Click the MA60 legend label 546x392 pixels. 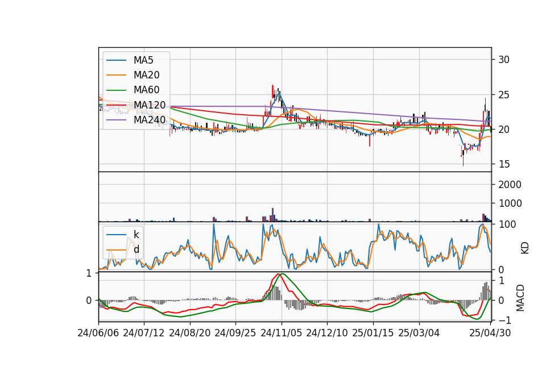click(x=146, y=90)
